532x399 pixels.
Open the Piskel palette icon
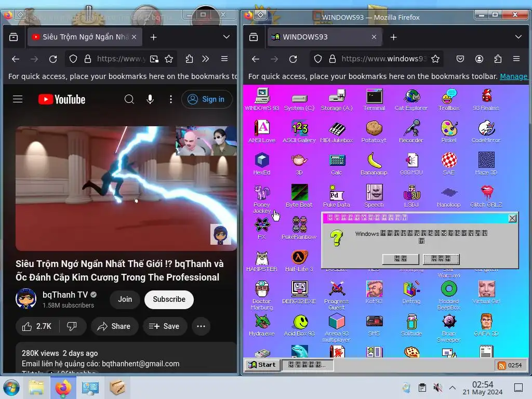click(x=449, y=131)
